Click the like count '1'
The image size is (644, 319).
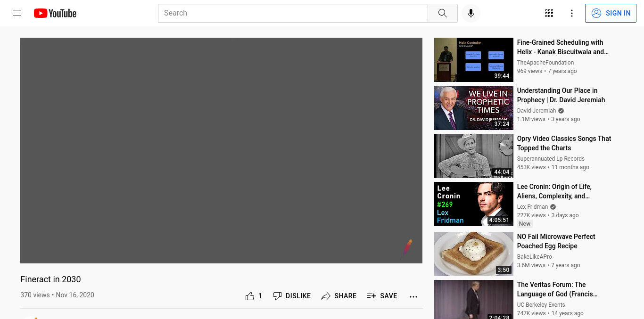pyautogui.click(x=260, y=296)
